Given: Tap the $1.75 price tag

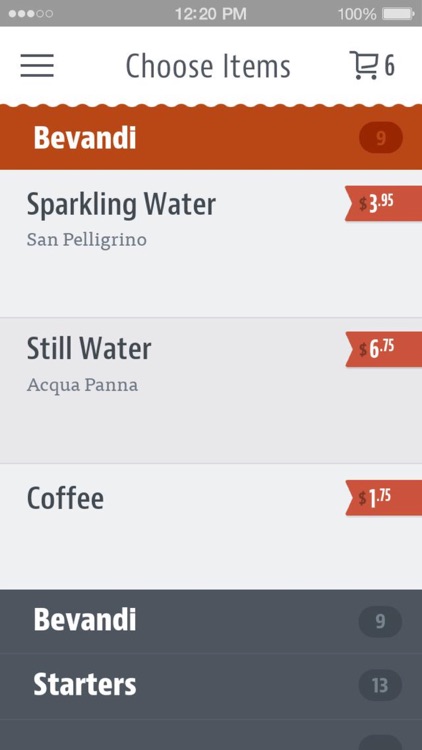Looking at the screenshot, I should pos(383,498).
